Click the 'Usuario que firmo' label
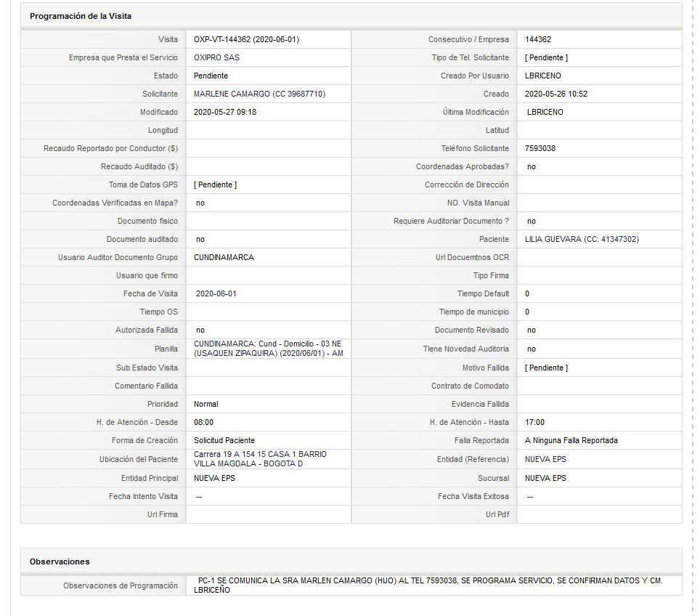Viewport: 700px width, 616px height. click(x=147, y=275)
